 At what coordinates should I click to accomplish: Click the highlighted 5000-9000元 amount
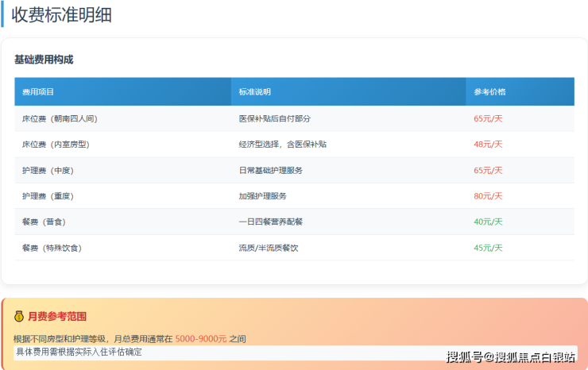(201, 339)
